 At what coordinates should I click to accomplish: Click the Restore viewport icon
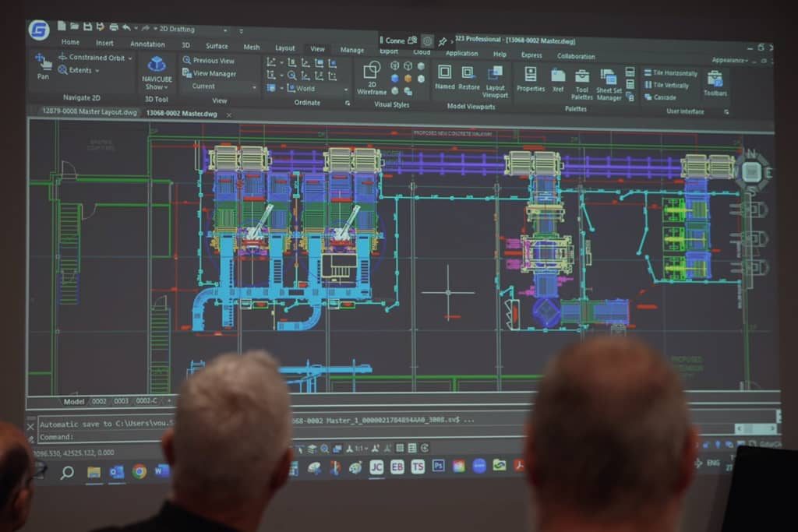(468, 79)
